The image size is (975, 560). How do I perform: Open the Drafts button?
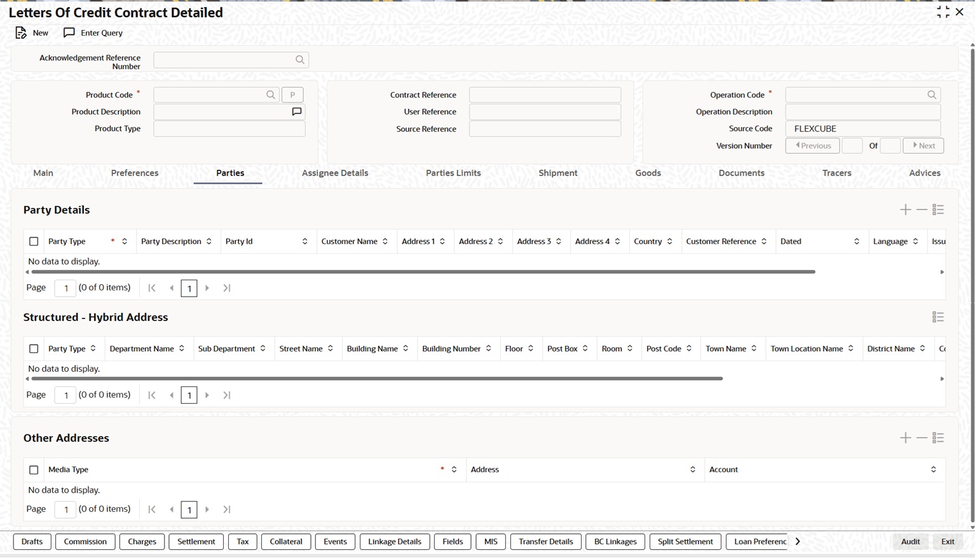click(x=32, y=542)
